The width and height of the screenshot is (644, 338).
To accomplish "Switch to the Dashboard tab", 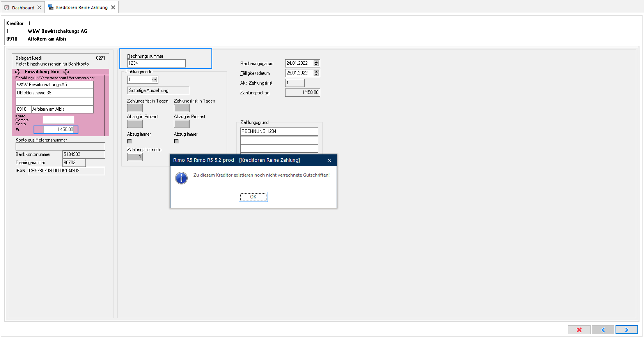I will click(23, 7).
